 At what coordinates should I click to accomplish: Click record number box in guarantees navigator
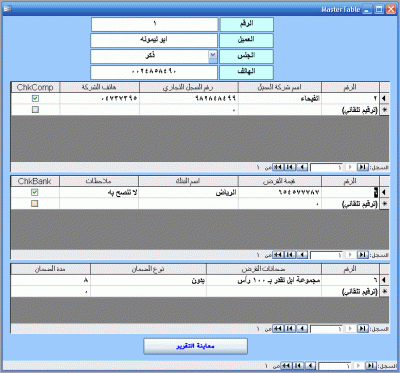pos(326,329)
